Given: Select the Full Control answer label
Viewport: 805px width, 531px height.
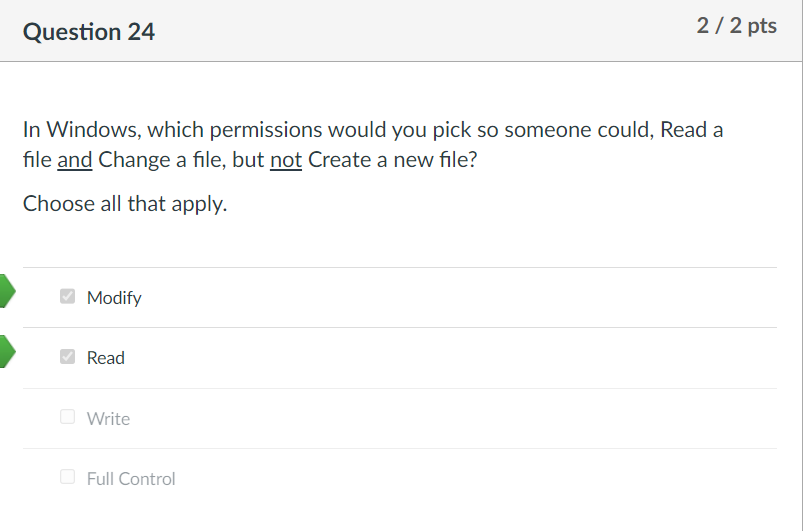Looking at the screenshot, I should (x=131, y=479).
